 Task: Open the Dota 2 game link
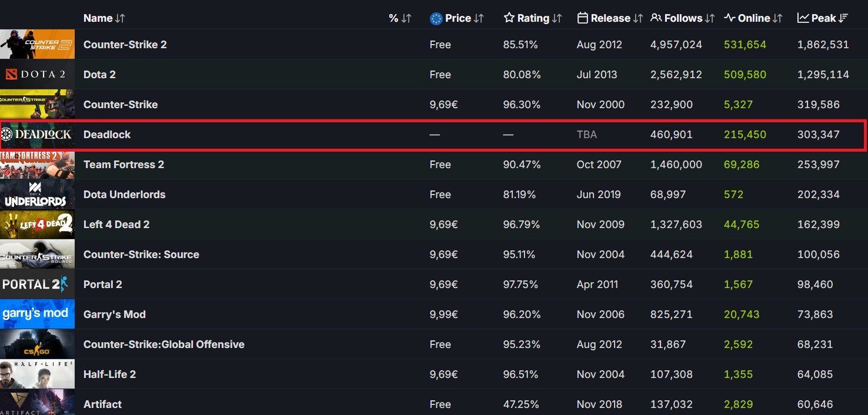(x=99, y=75)
